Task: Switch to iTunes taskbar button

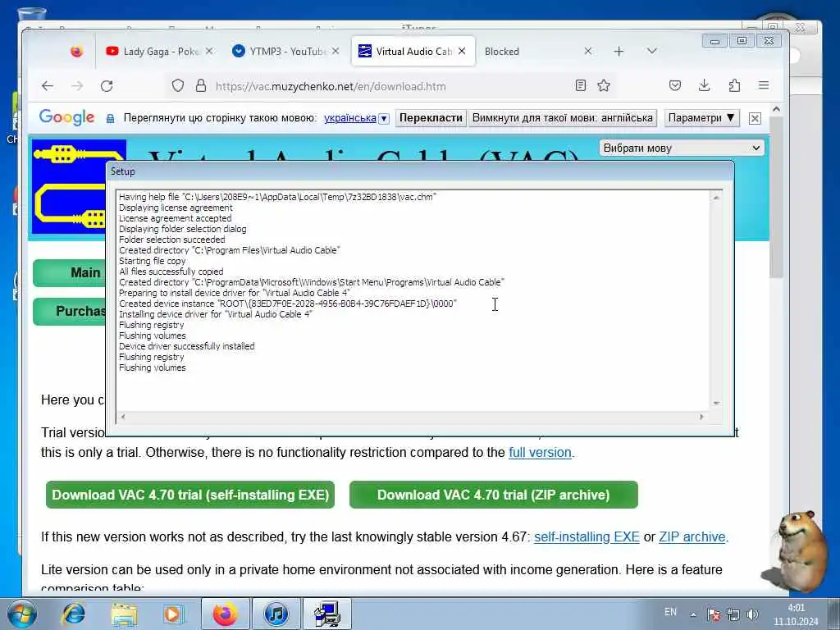Action: pos(276,614)
